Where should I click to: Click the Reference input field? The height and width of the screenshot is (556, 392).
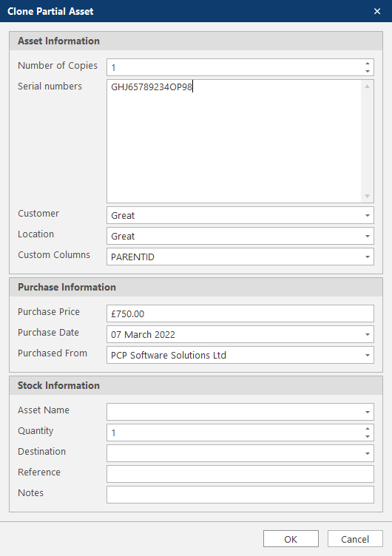240,474
